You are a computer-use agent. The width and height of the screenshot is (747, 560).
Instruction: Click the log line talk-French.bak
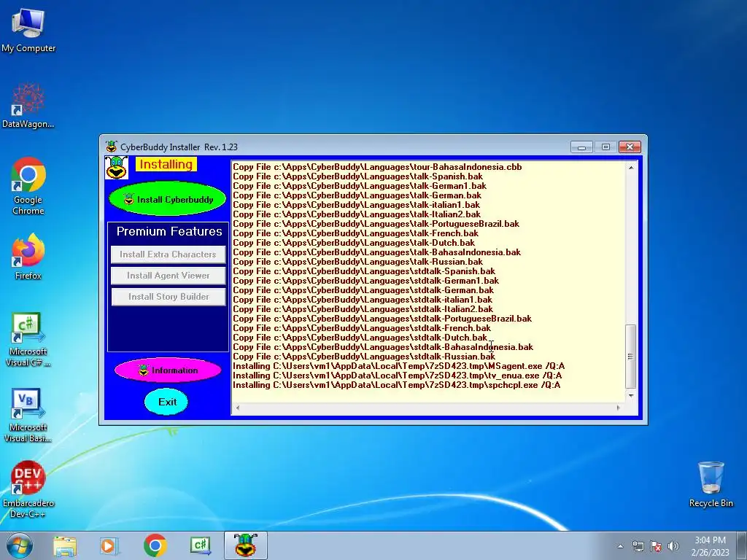pos(355,233)
